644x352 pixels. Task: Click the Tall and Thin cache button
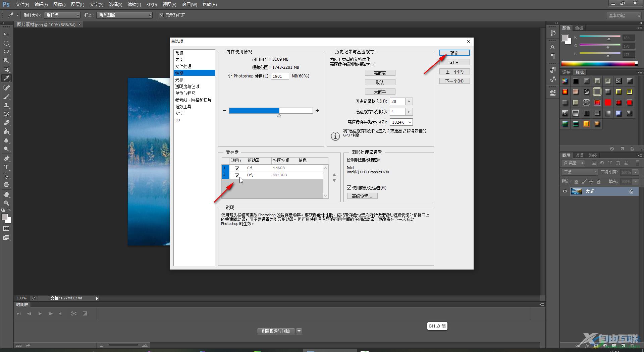[x=380, y=73]
